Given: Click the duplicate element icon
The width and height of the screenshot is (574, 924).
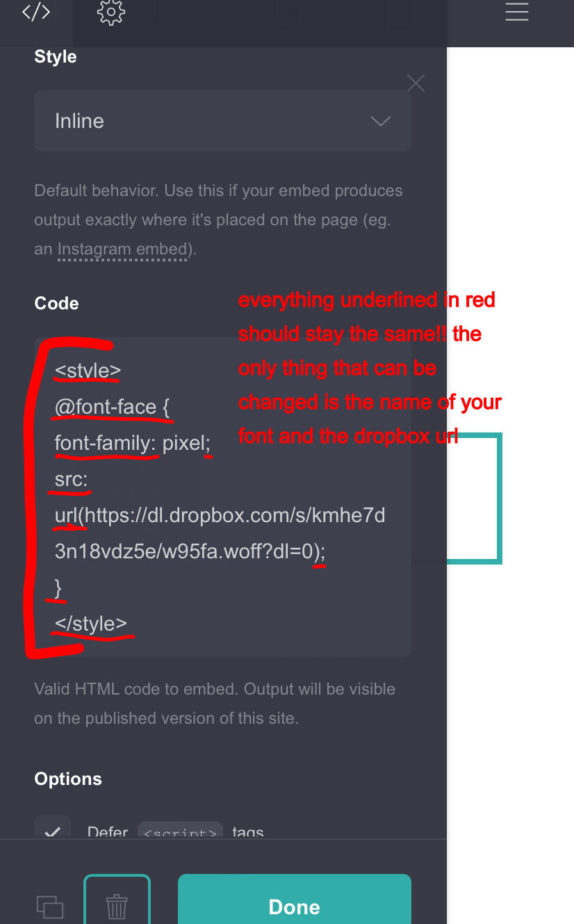Looking at the screenshot, I should click(50, 907).
